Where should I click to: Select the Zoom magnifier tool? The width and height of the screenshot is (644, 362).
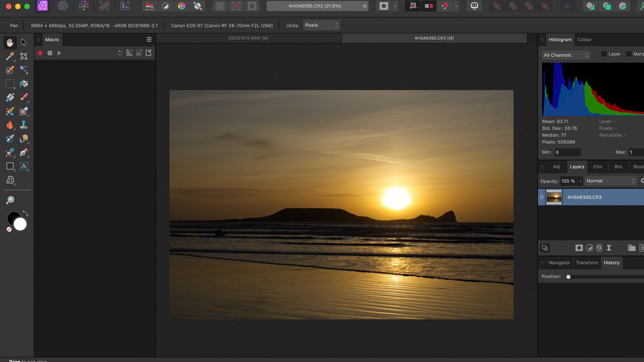[x=10, y=200]
